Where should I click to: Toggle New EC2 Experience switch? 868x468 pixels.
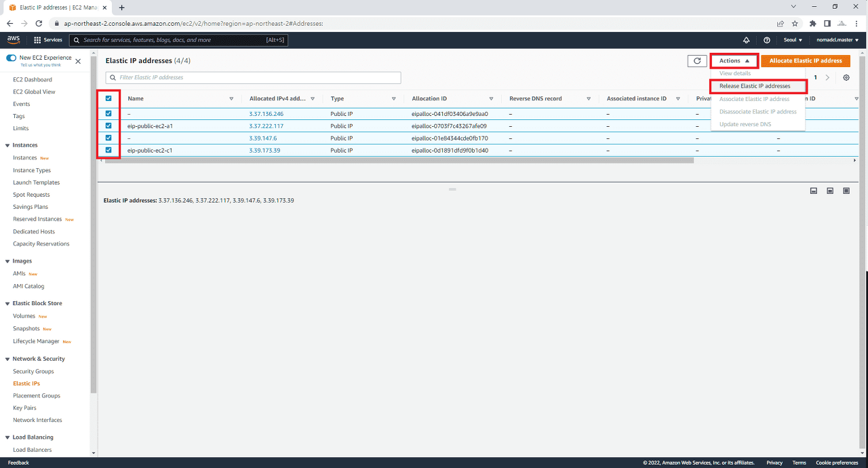11,58
